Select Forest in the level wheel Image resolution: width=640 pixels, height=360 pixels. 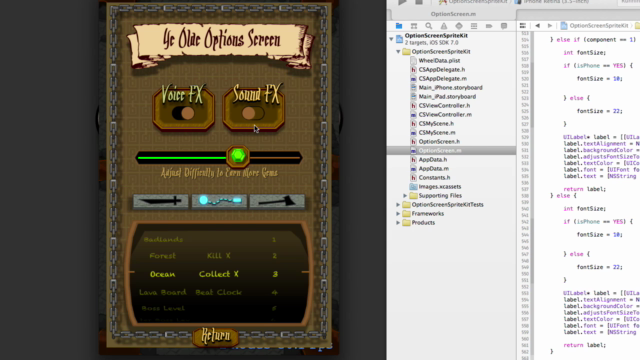click(x=162, y=256)
